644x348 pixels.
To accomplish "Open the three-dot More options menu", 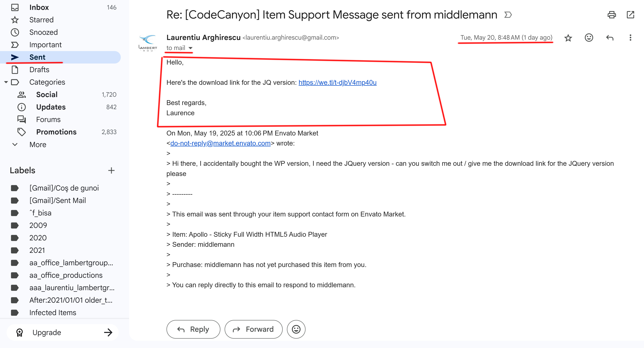I will [x=630, y=38].
